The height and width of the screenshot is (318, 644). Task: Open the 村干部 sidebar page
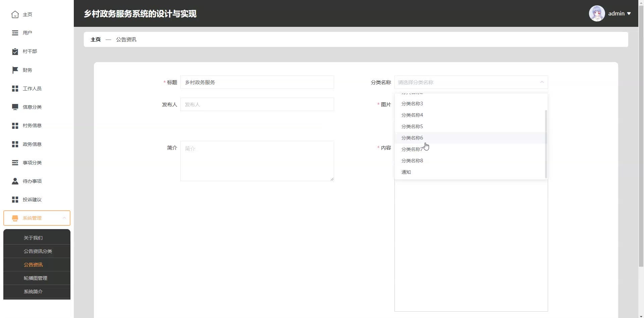37,51
